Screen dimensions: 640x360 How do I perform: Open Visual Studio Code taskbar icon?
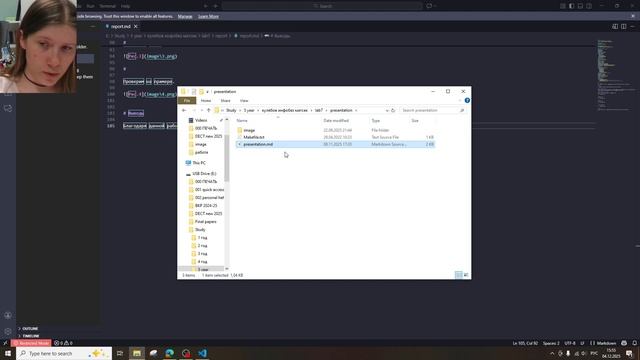(x=202, y=353)
